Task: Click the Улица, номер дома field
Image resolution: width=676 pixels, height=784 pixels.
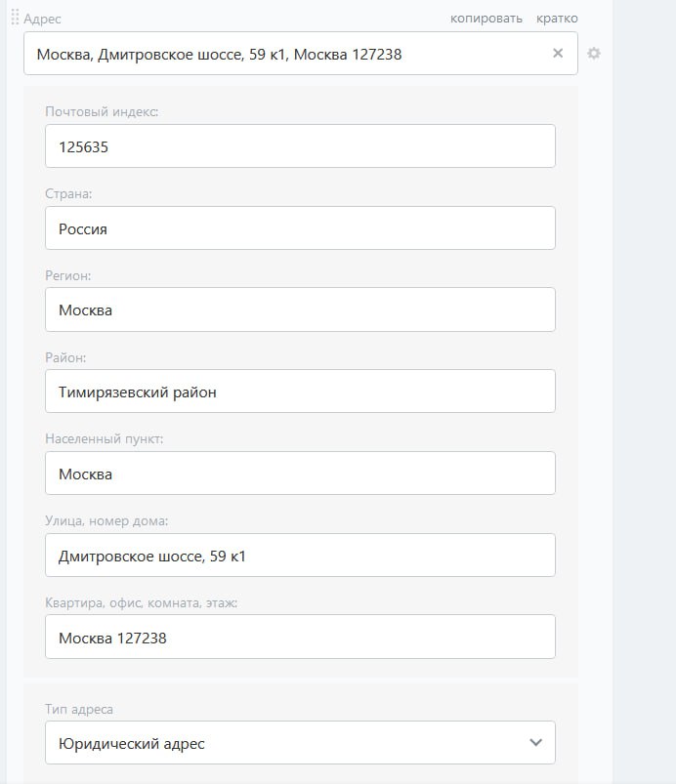Action: point(300,556)
